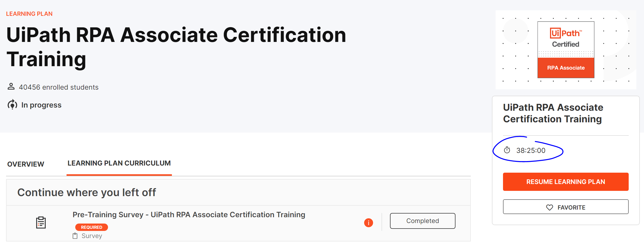
Task: Click the In progress status icon
Action: 12,105
